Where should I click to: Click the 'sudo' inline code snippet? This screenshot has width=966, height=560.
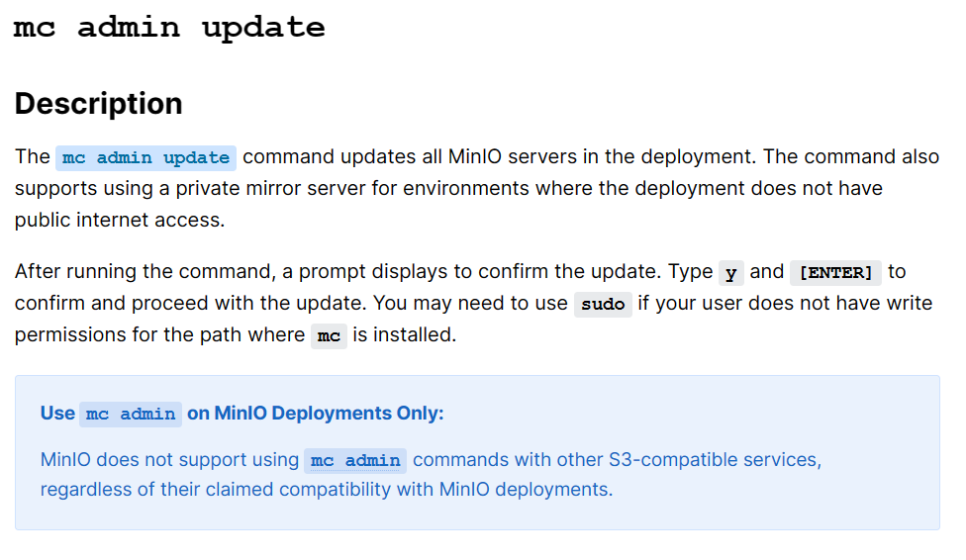click(x=603, y=305)
